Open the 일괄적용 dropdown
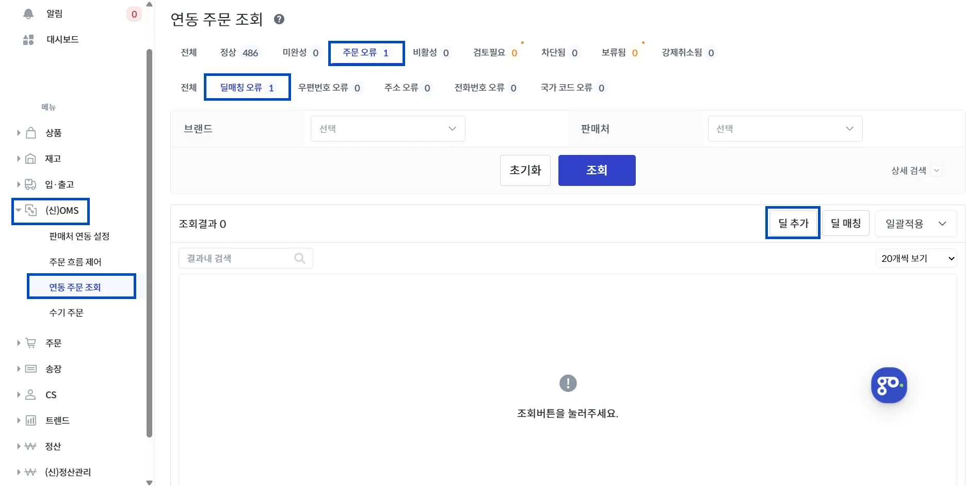 [916, 224]
